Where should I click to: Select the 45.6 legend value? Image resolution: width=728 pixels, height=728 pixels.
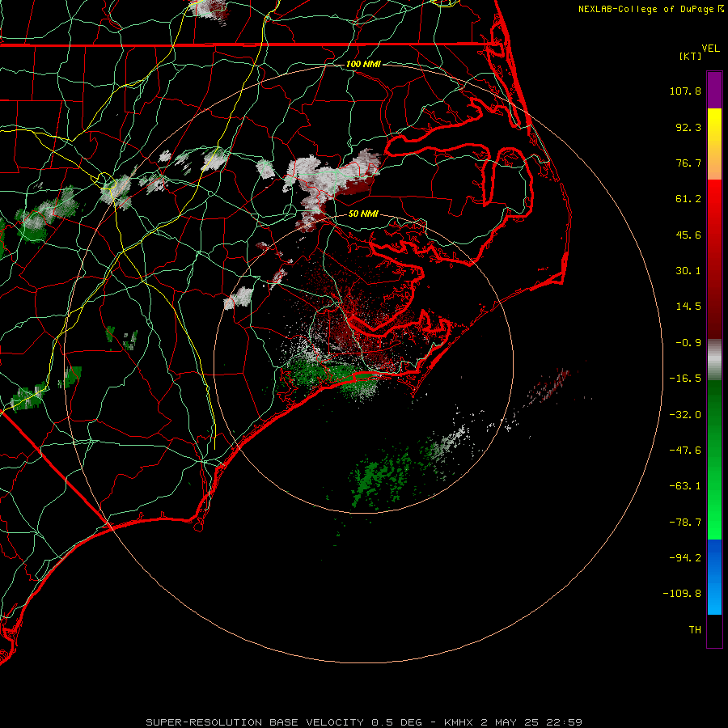pos(688,235)
